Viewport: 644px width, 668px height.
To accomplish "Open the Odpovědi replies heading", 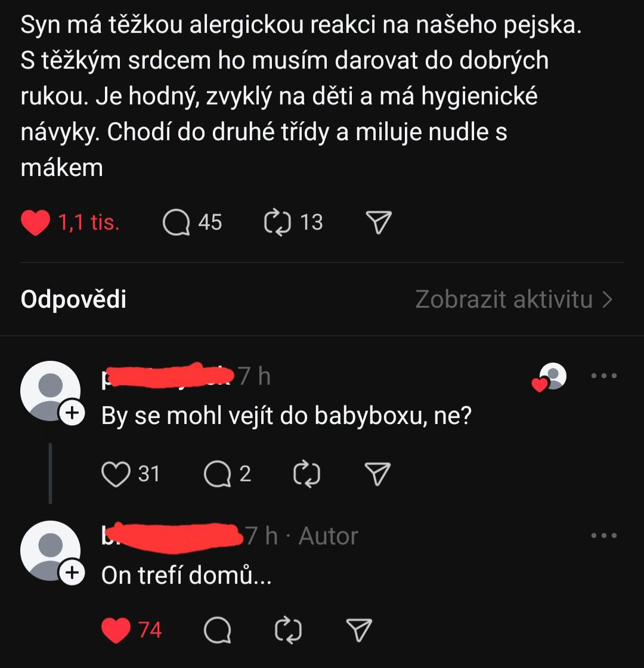I will pyautogui.click(x=73, y=299).
